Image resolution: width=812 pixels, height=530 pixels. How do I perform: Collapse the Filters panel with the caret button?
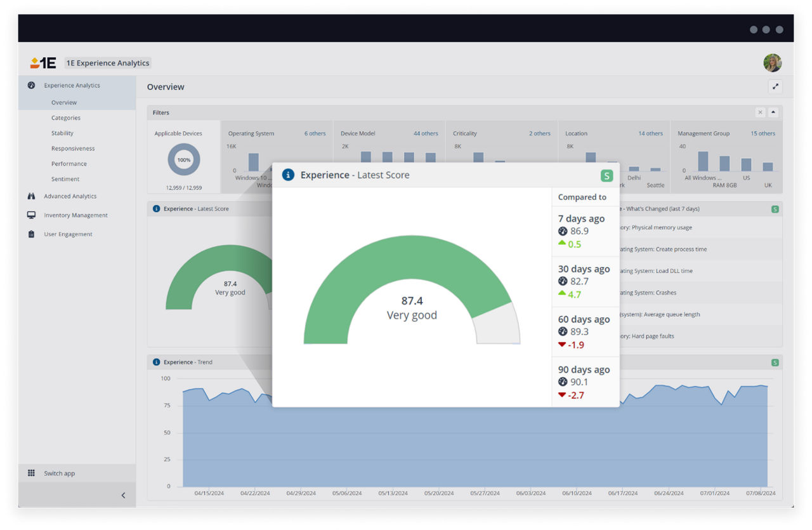point(774,112)
